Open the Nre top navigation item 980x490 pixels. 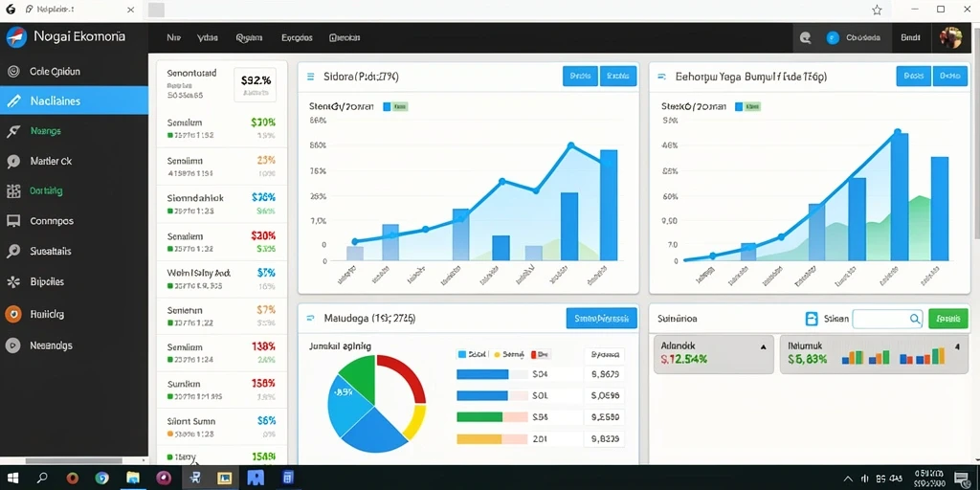point(174,37)
